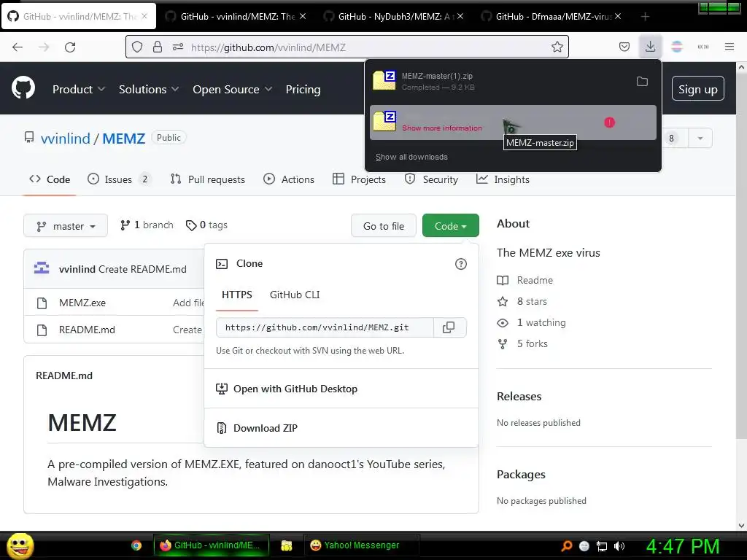Open the 0 tags link

coord(206,225)
